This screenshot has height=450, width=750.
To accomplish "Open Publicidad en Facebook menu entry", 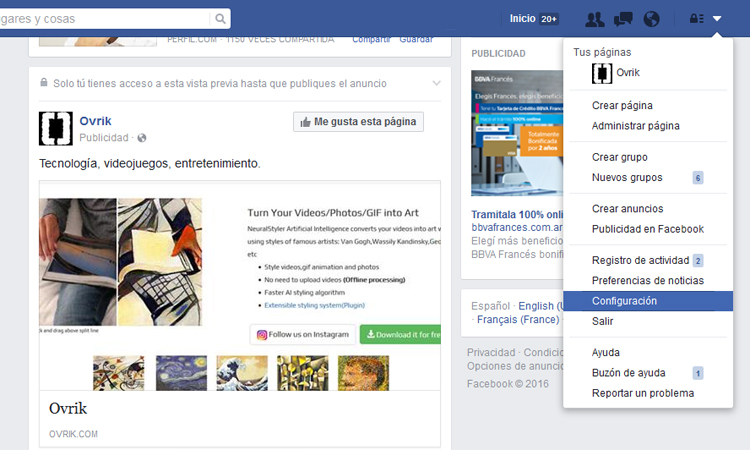I will (x=648, y=229).
